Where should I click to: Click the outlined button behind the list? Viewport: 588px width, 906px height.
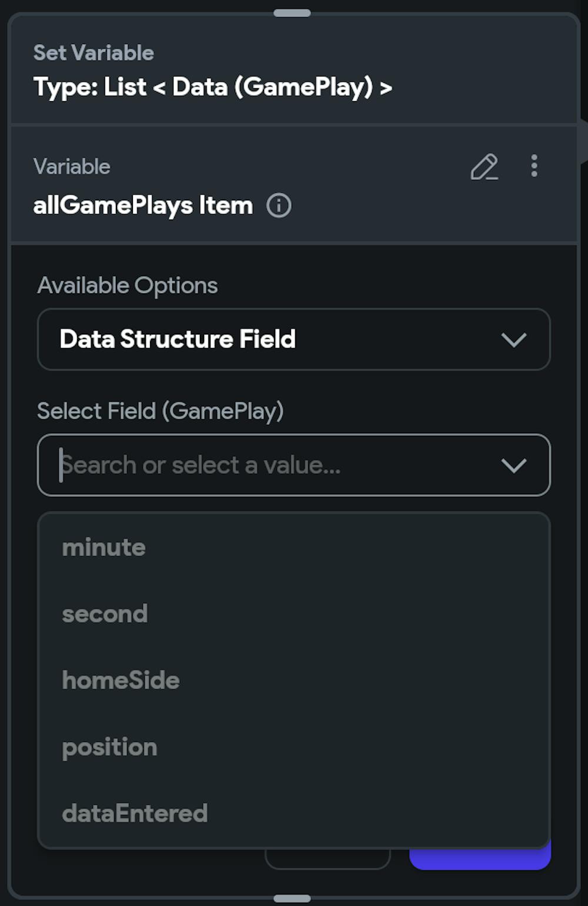328,860
